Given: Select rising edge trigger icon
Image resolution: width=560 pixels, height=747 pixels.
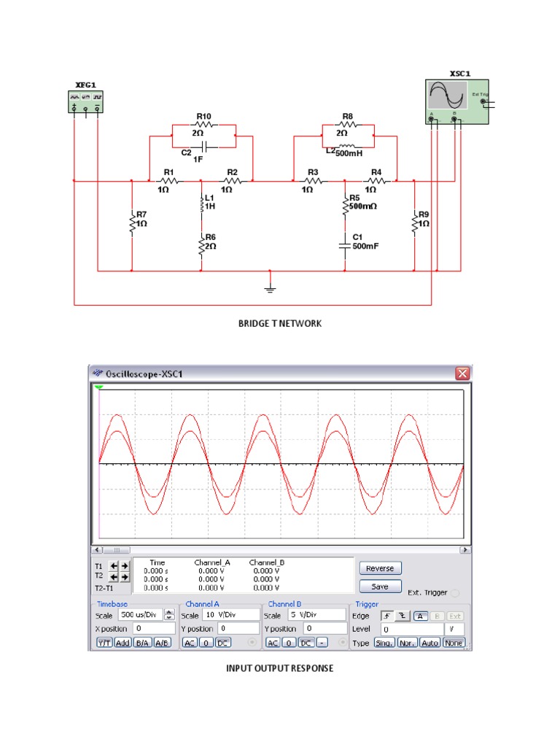Looking at the screenshot, I should coord(387,616).
